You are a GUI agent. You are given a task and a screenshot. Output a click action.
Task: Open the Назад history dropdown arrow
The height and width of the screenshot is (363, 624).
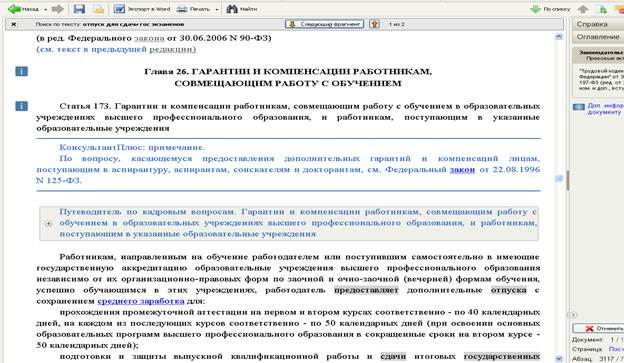45,9
